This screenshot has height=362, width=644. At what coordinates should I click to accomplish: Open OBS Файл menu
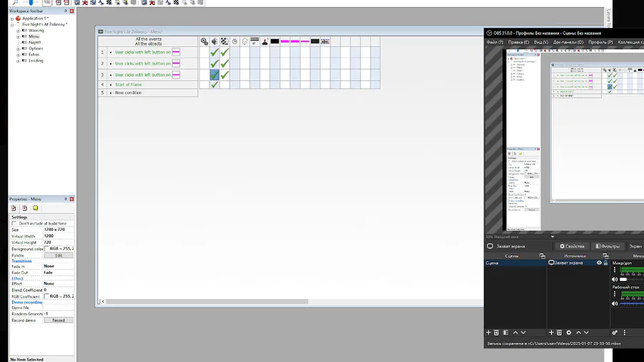(x=494, y=42)
